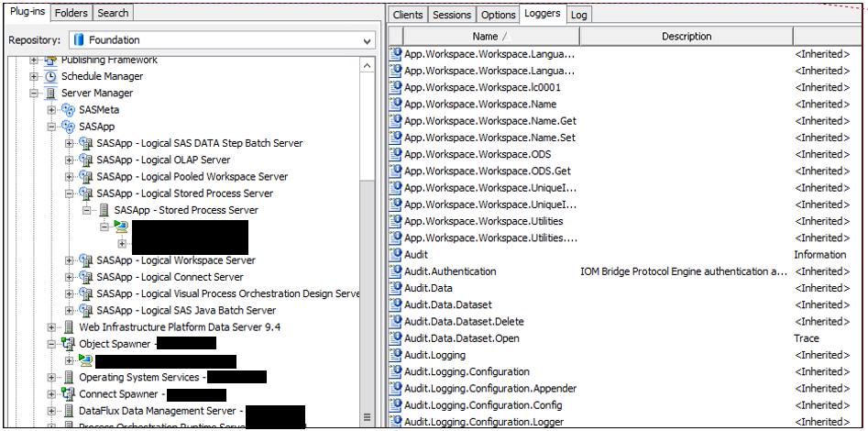Viewport: 868px width, 431px height.
Task: Click the Schedule Manager clock icon
Action: click(51, 77)
